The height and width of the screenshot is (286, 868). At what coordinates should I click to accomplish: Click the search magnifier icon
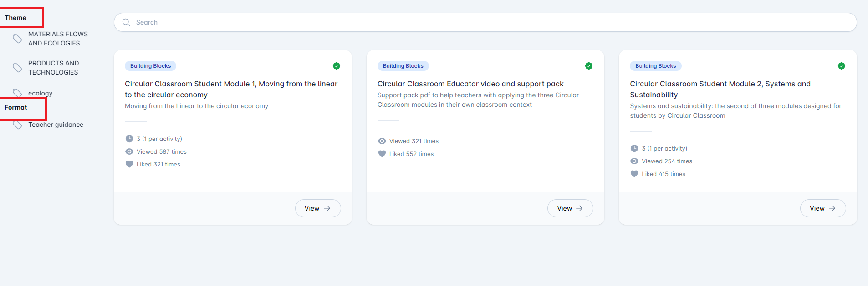pos(126,22)
